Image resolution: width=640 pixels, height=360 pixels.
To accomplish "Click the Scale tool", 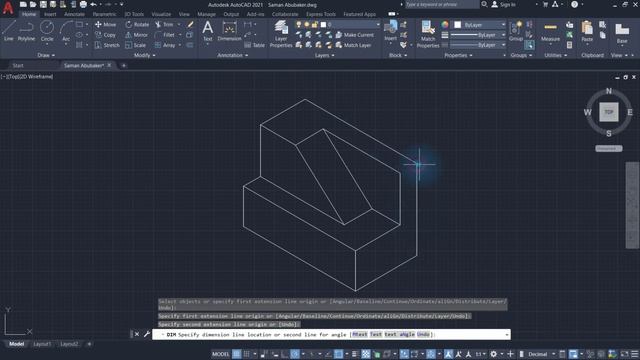I will tap(135, 45).
